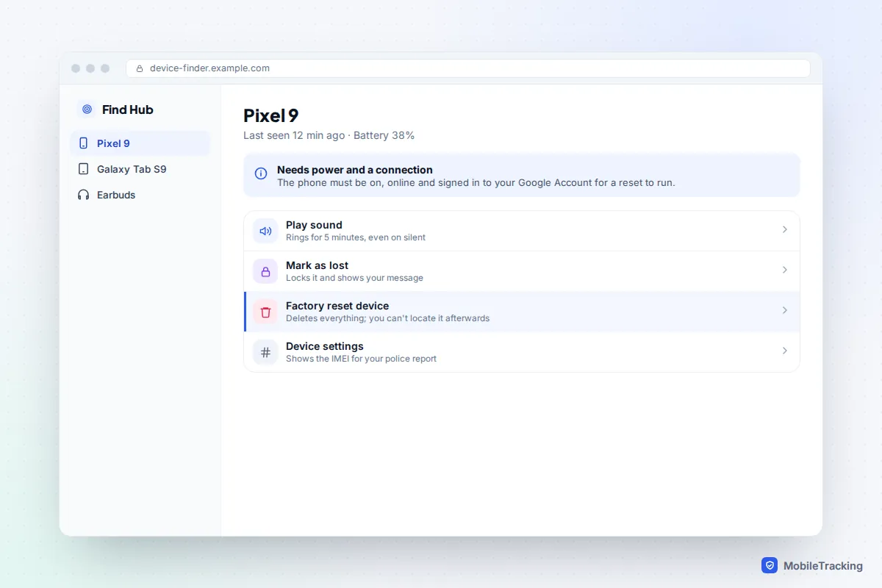Open the Device settings chevron arrow
This screenshot has height=588, width=882.
click(x=784, y=351)
